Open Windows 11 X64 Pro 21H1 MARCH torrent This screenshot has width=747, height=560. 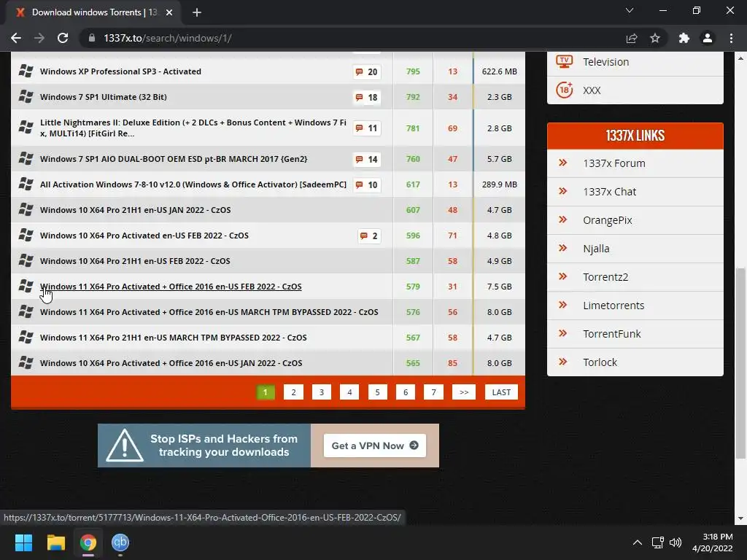(x=174, y=338)
